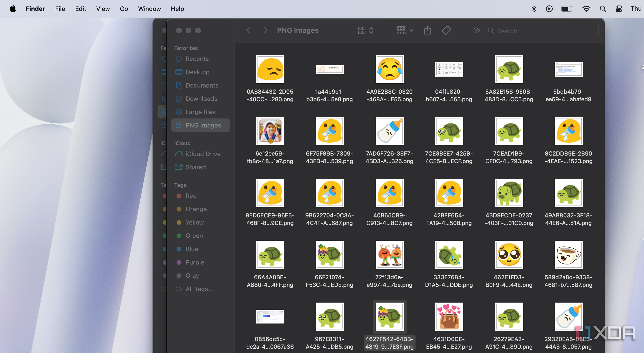Select pig turtle image 43D9ECDE-0237

tap(509, 193)
